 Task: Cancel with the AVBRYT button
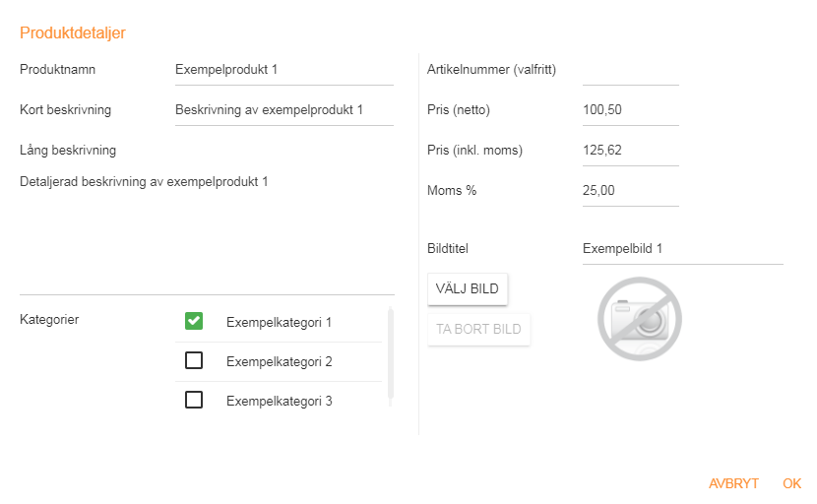(x=733, y=483)
